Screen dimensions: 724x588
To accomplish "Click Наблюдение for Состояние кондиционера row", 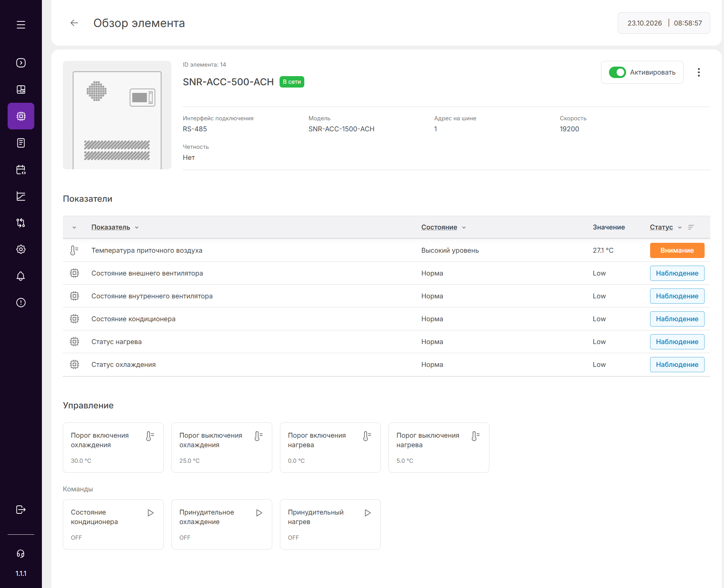I will click(677, 319).
